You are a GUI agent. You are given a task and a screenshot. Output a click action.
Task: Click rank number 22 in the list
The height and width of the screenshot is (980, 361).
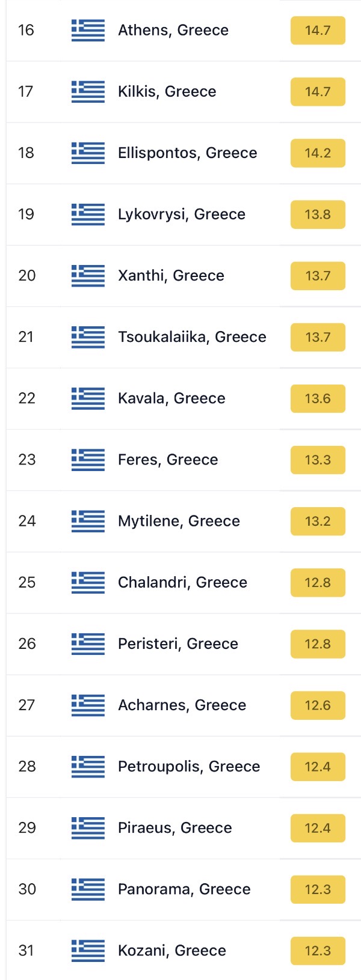27,398
